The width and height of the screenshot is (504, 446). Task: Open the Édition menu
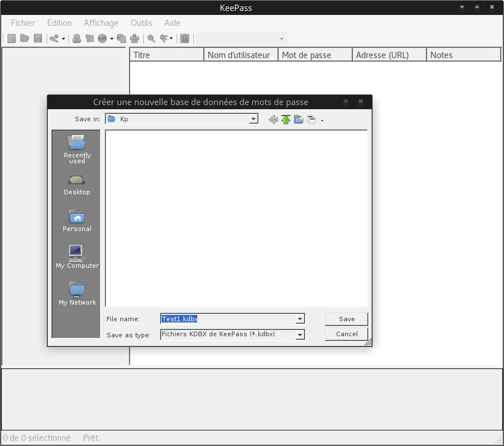point(59,23)
